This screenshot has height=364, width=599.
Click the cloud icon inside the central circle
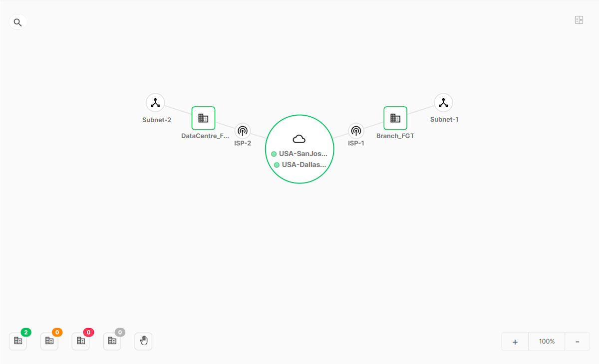point(299,138)
